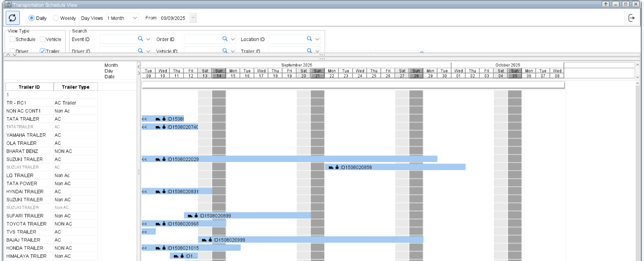The height and width of the screenshot is (261, 644).
Task: Click the 'BAJAJ TRAILER' row
Action: 52,240
